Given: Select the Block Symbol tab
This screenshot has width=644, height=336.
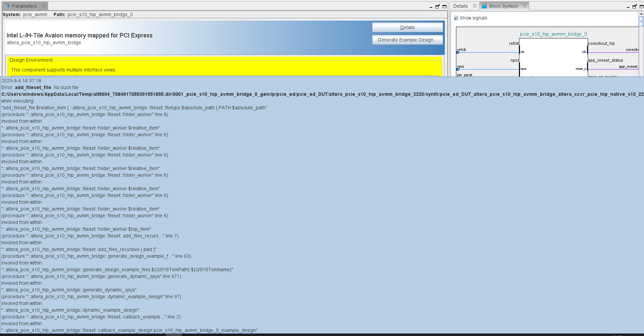Looking at the screenshot, I should 503,6.
